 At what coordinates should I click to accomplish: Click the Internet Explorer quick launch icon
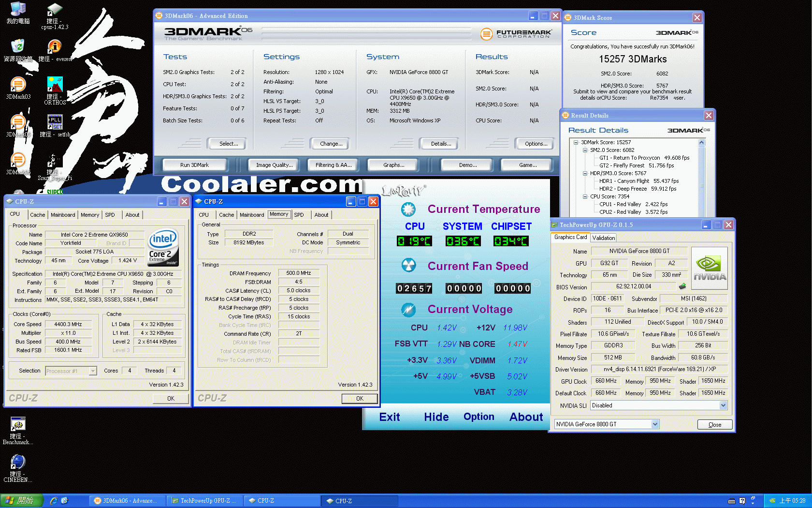[54, 501]
